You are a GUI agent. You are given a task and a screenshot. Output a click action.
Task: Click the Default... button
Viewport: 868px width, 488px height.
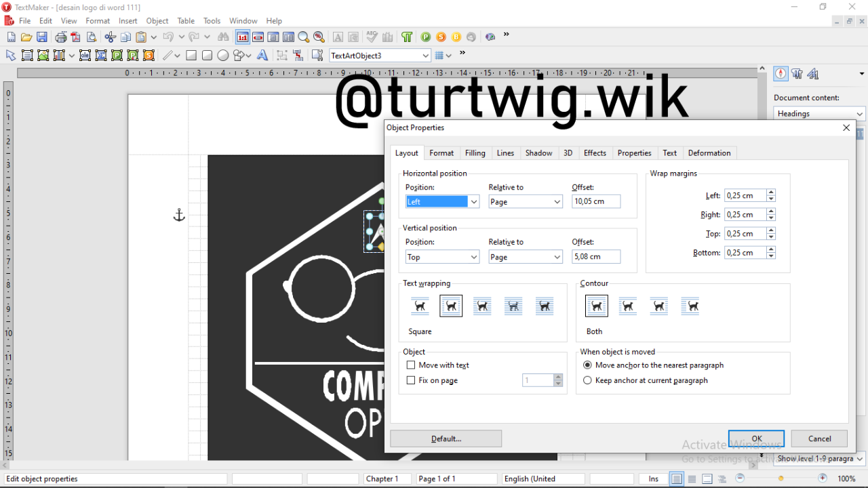446,439
